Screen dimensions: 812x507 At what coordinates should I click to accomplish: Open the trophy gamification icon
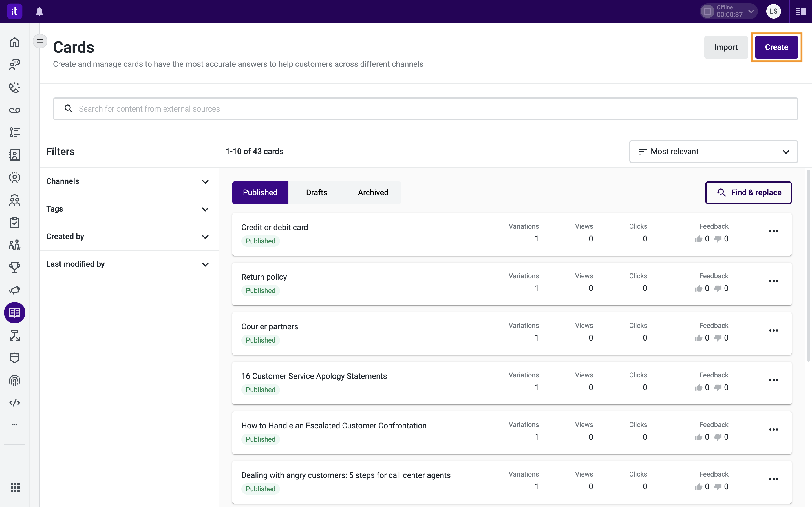[x=14, y=268]
